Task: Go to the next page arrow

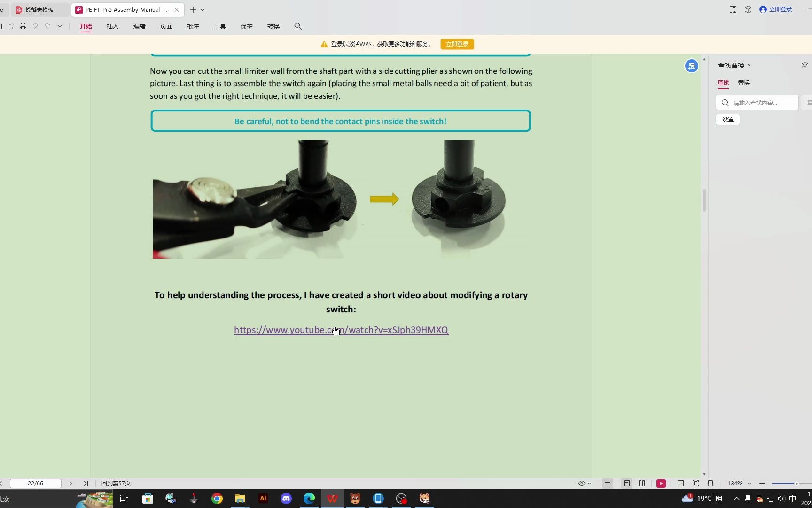Action: (71, 484)
